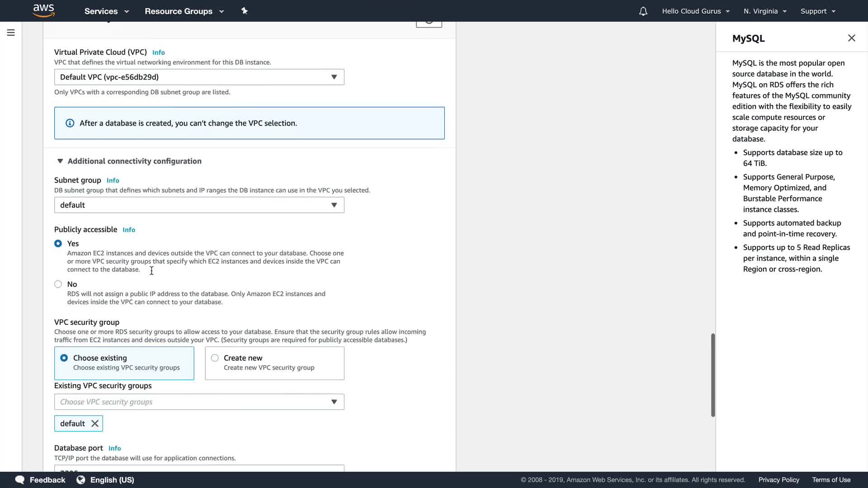The width and height of the screenshot is (868, 488).
Task: Open the notifications bell
Action: pyautogui.click(x=643, y=11)
